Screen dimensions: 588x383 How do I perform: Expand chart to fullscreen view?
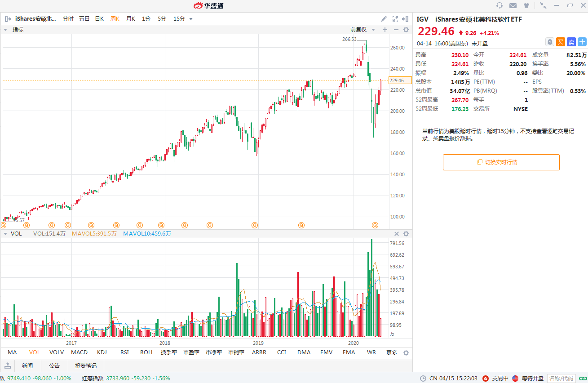(395, 19)
